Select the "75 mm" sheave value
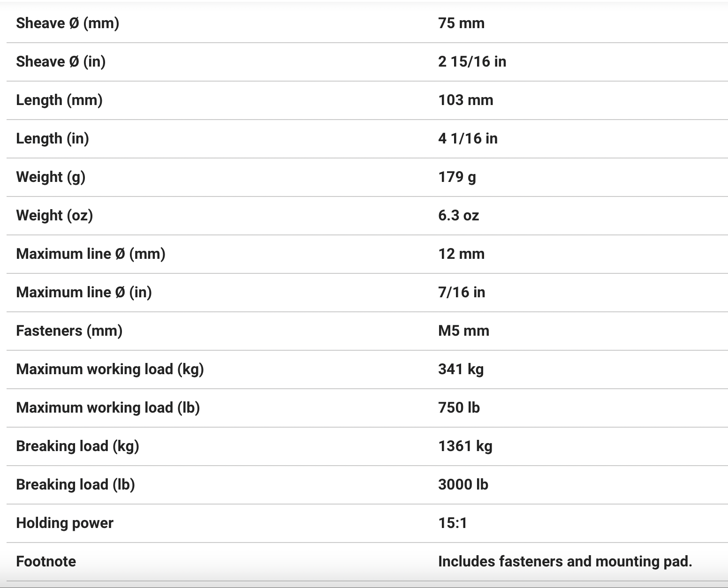This screenshot has height=588, width=728. 461,23
